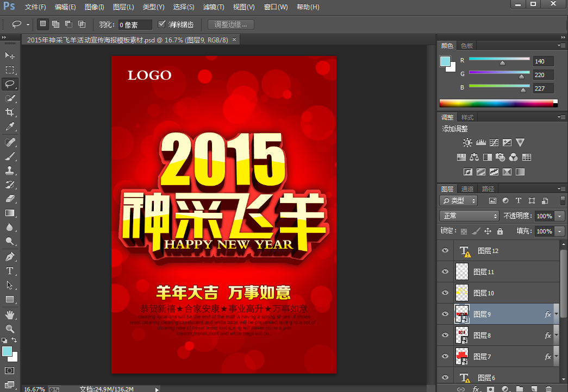Click the 调整边缘 refine edge button
Screen dimensions: 568x392
pyautogui.click(x=231, y=24)
